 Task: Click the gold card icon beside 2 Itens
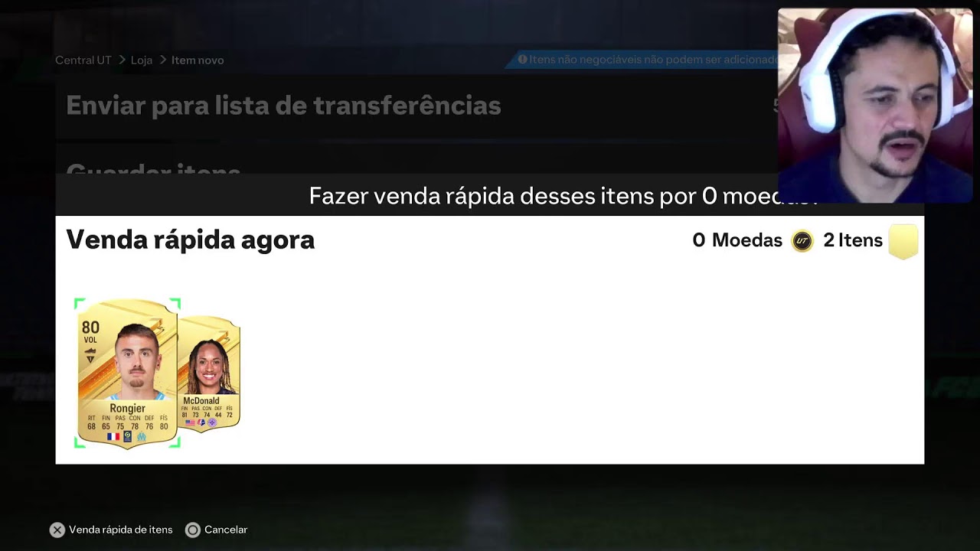point(903,241)
